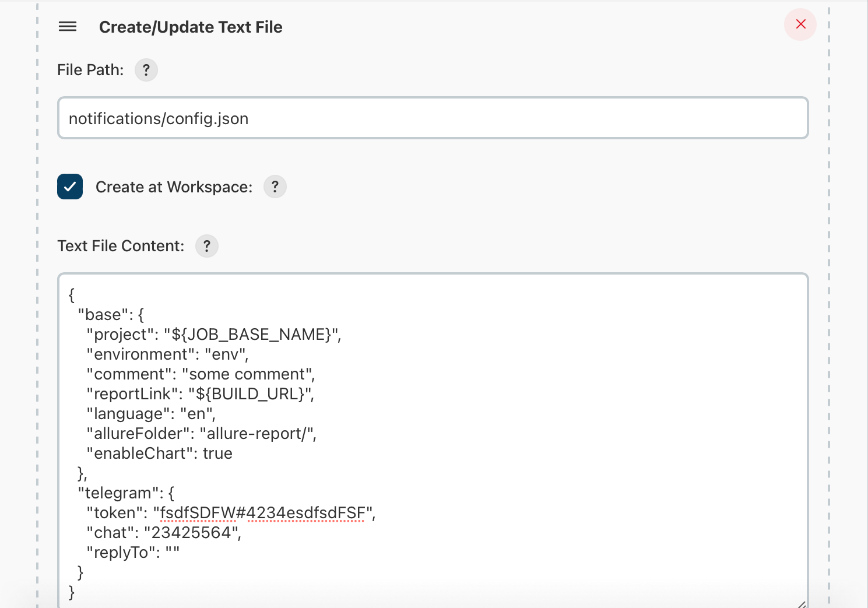This screenshot has width=868, height=608.
Task: Open help for File Path
Action: click(x=146, y=70)
